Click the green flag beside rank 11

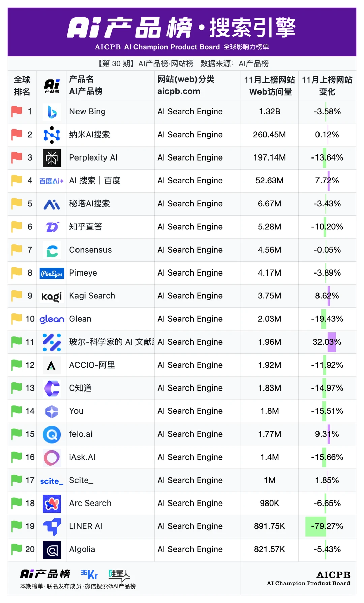tap(17, 342)
